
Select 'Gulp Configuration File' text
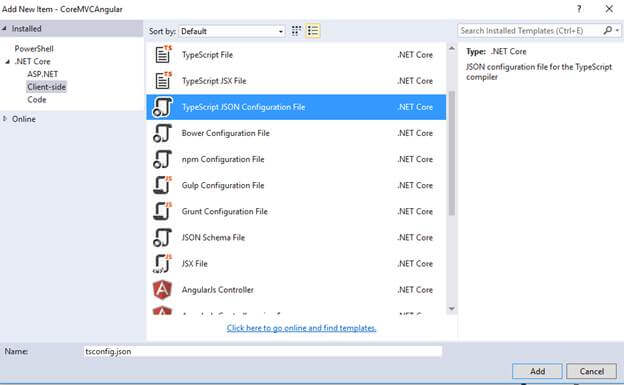[x=223, y=185]
